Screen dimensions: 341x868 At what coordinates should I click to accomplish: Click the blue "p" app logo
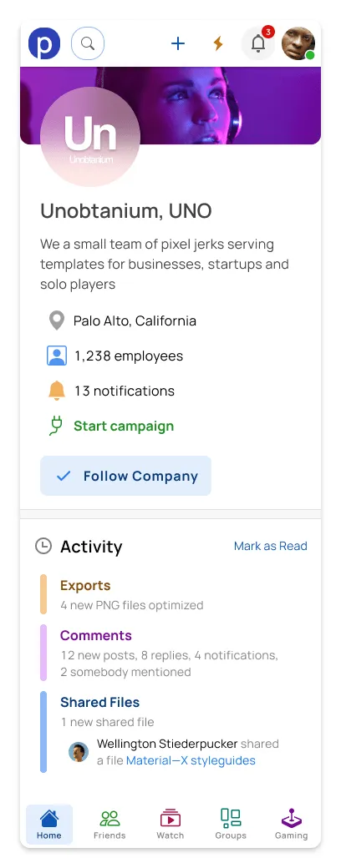coord(44,43)
